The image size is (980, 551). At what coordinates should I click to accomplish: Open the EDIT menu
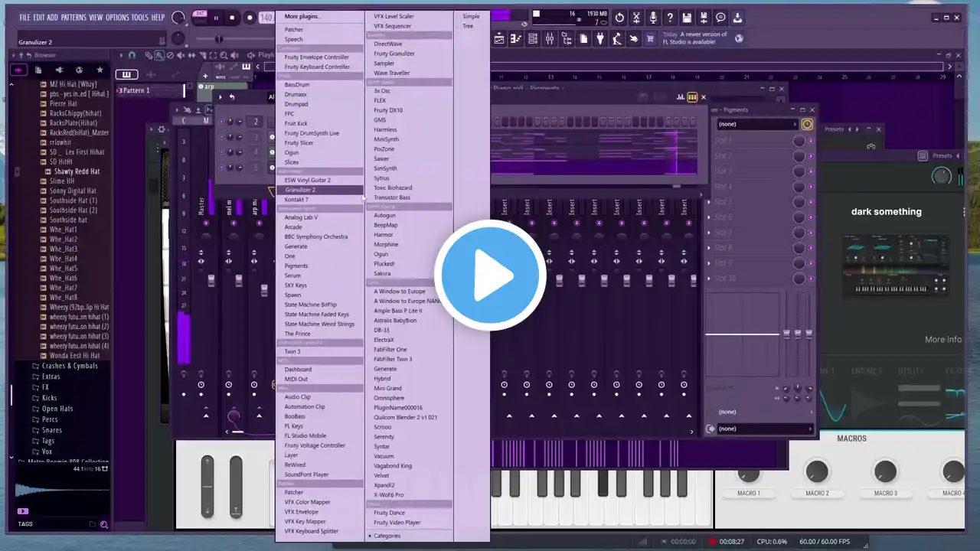(38, 18)
